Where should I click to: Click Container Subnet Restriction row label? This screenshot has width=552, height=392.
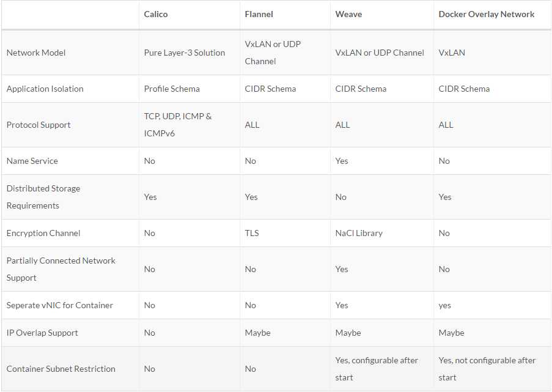pos(61,369)
